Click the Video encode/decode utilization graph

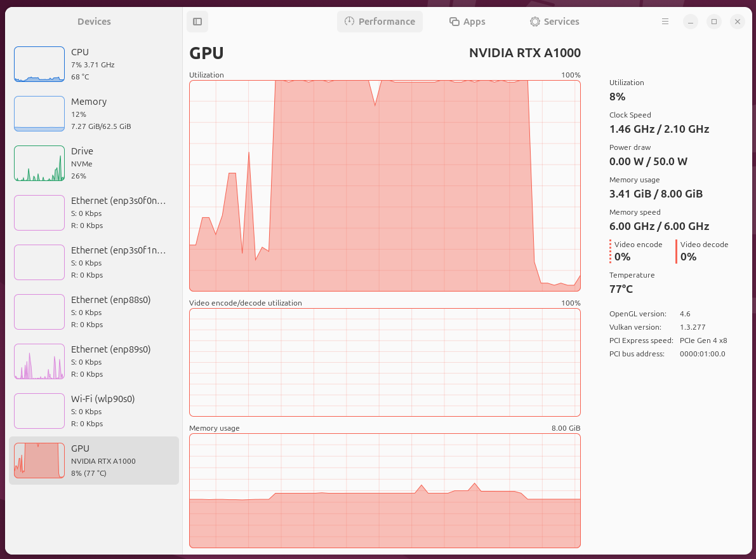click(384, 361)
